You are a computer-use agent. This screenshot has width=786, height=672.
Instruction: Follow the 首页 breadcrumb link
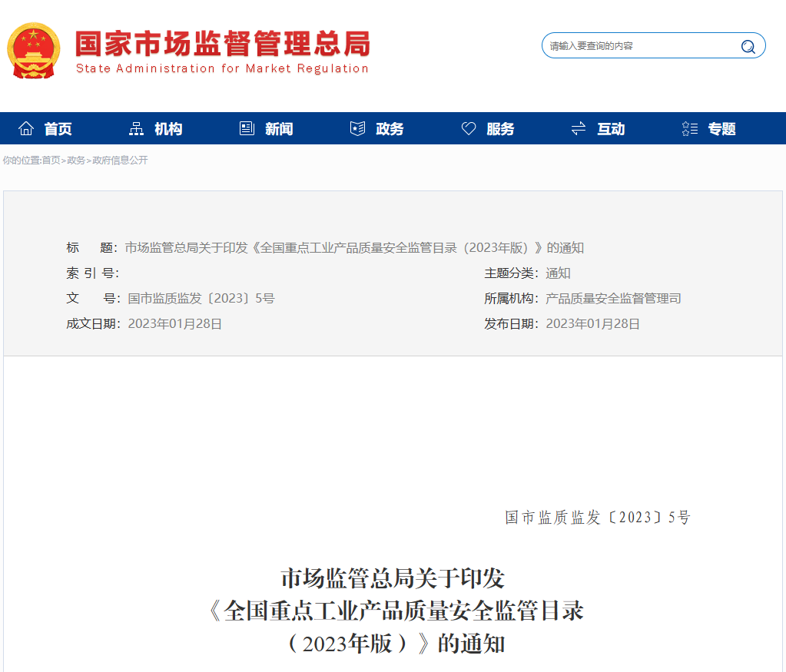pos(51,161)
